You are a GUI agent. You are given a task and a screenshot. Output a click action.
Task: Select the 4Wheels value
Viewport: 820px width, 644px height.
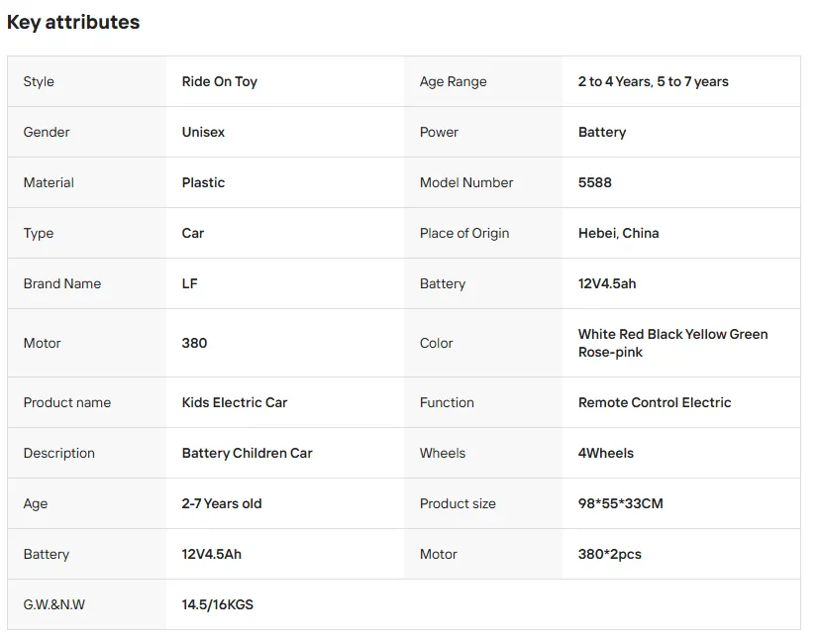605,453
